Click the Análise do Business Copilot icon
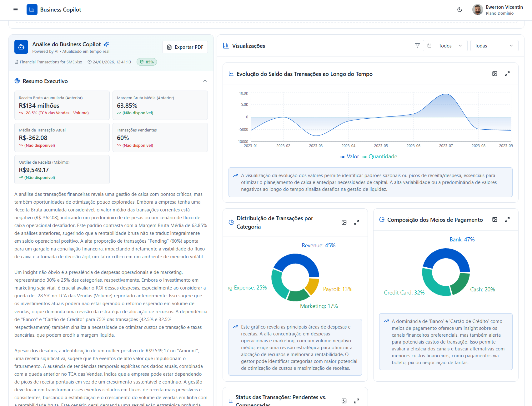This screenshot has width=532, height=406. point(21,47)
